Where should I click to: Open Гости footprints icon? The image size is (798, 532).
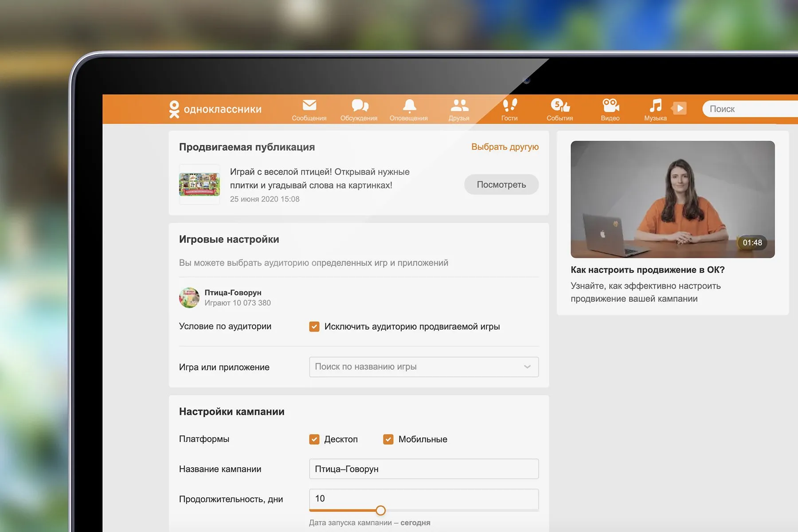(x=510, y=105)
